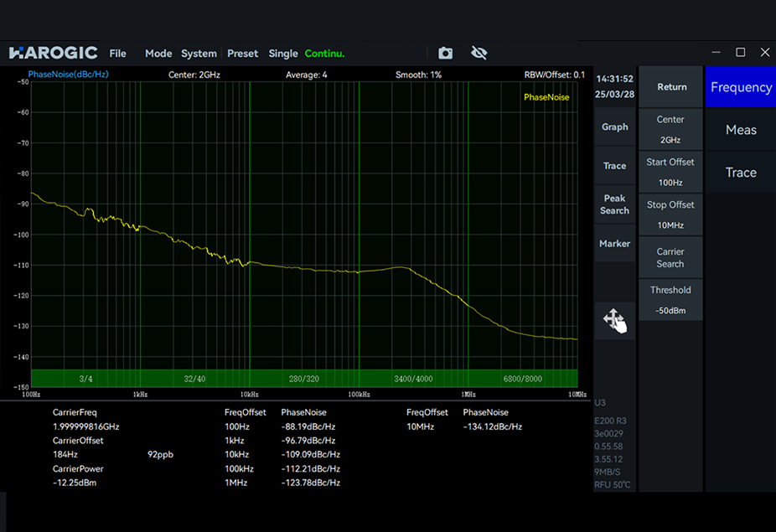Click the screenshot capture camera icon
Screen dimensions: 776x532
[445, 53]
